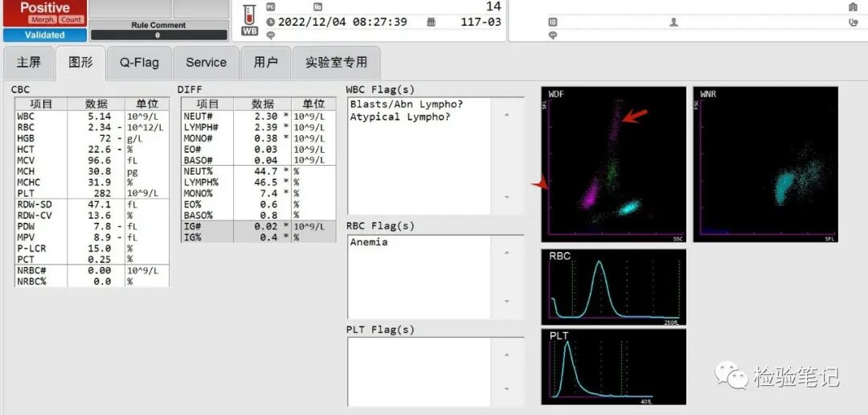
Task: Open the RBC histogram
Action: click(613, 287)
